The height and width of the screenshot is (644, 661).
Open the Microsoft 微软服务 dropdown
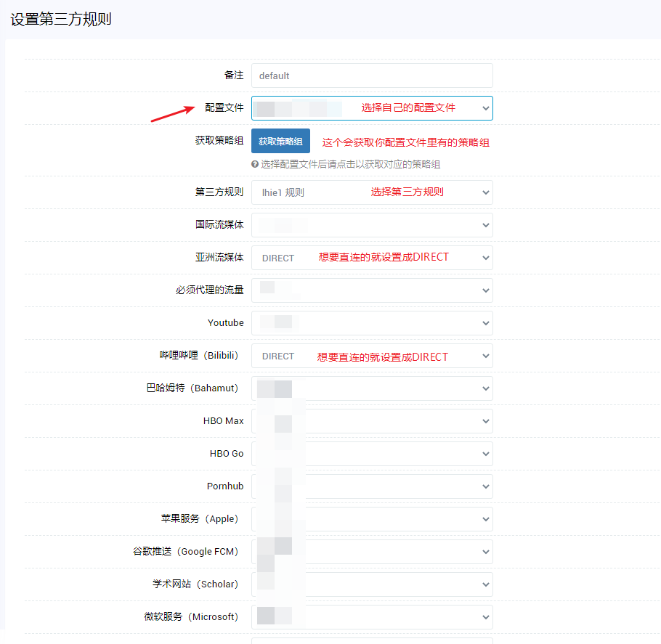[x=372, y=616]
